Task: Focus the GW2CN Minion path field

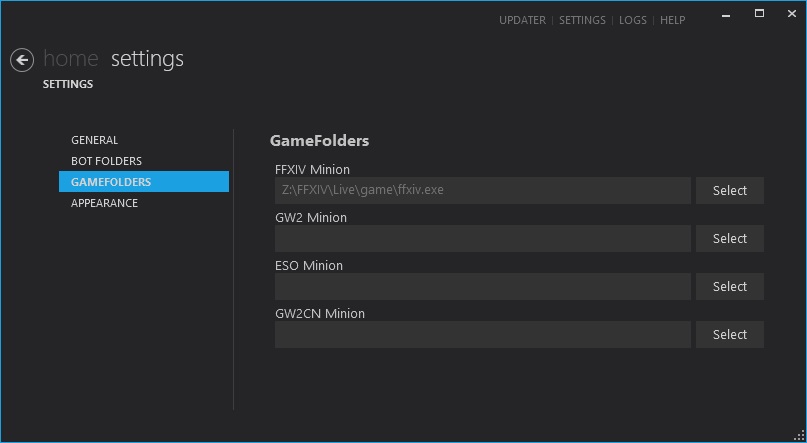Action: [x=482, y=334]
